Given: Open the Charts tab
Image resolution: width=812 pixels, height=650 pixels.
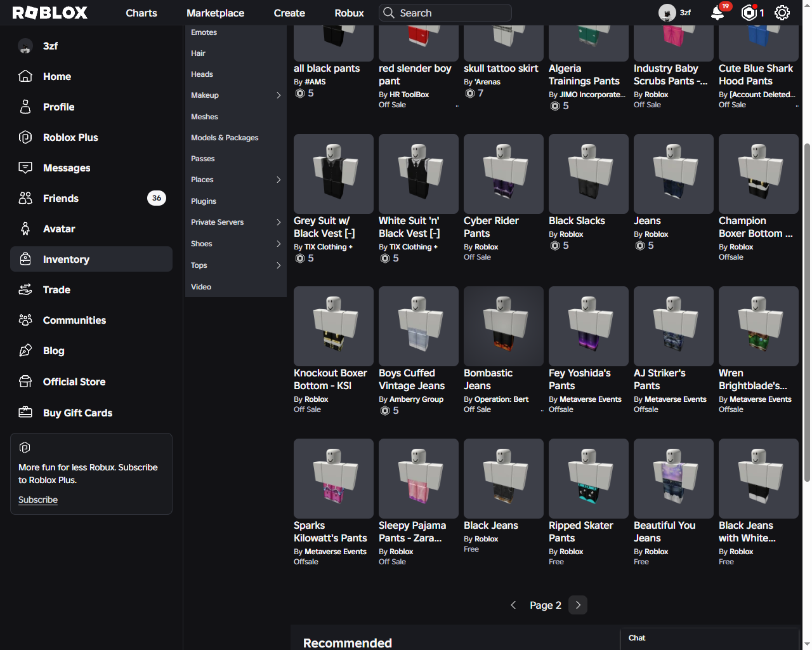Looking at the screenshot, I should (141, 13).
